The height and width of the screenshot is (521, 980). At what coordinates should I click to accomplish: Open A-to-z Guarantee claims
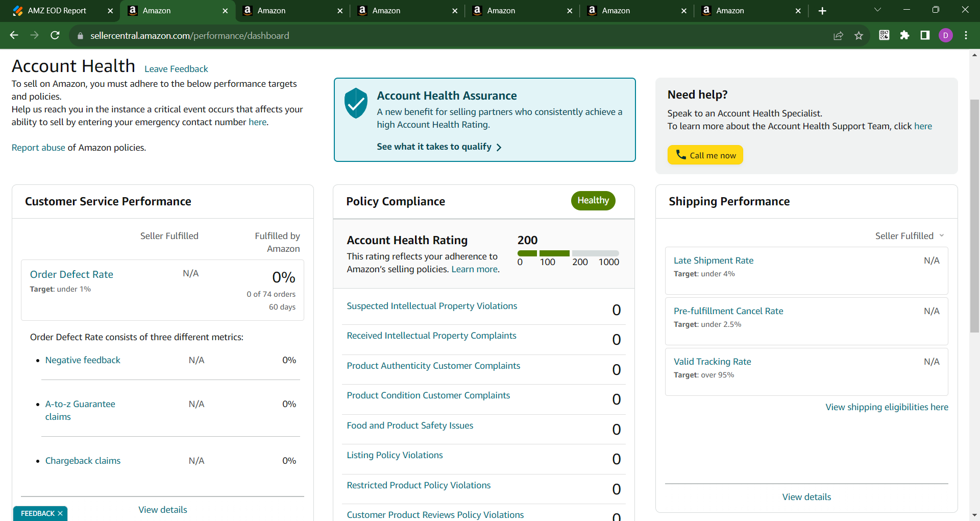coord(80,410)
